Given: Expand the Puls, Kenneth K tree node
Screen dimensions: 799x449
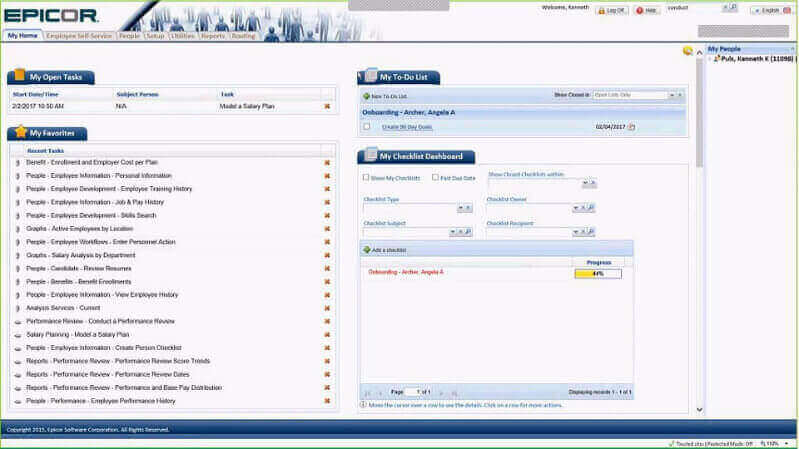Looking at the screenshot, I should point(710,59).
